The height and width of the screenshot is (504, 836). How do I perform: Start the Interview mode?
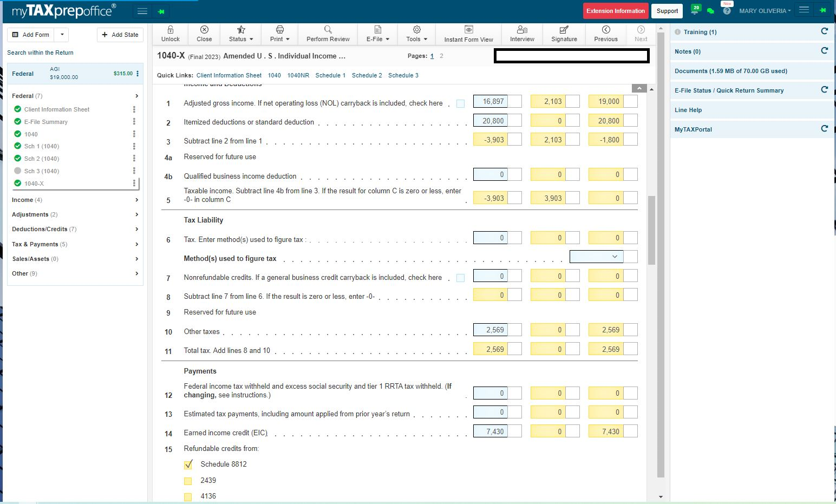pyautogui.click(x=522, y=34)
